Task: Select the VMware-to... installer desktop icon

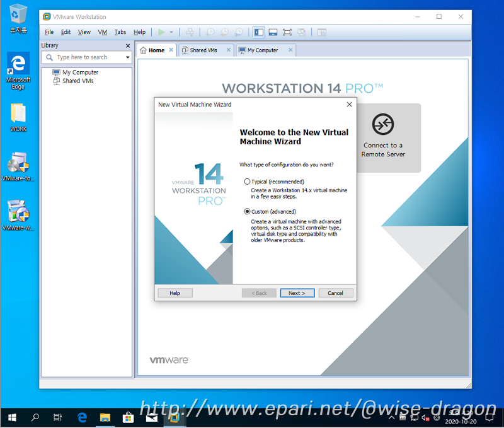Action: click(x=18, y=166)
